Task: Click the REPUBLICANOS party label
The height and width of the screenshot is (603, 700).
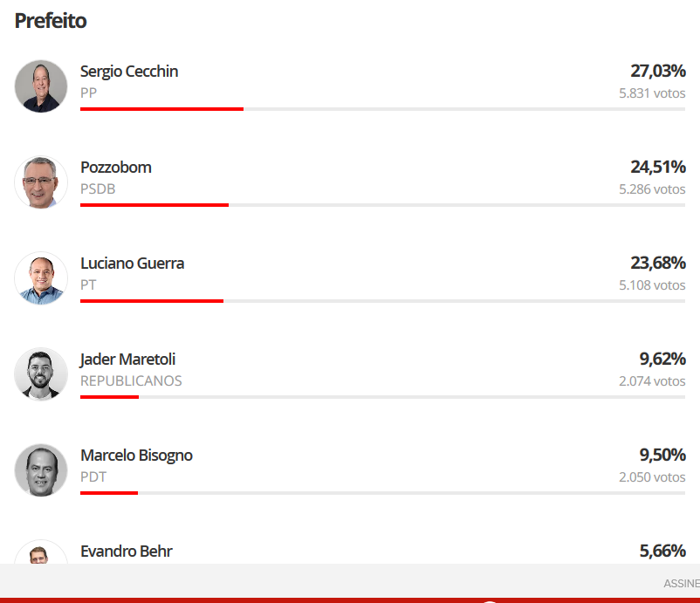Action: coord(131,380)
